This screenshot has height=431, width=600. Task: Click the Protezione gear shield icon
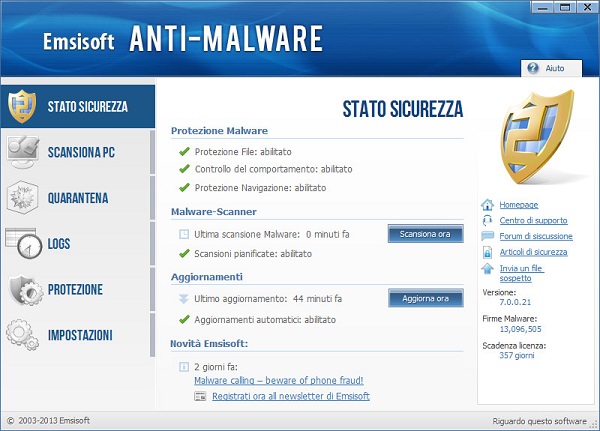(x=23, y=289)
